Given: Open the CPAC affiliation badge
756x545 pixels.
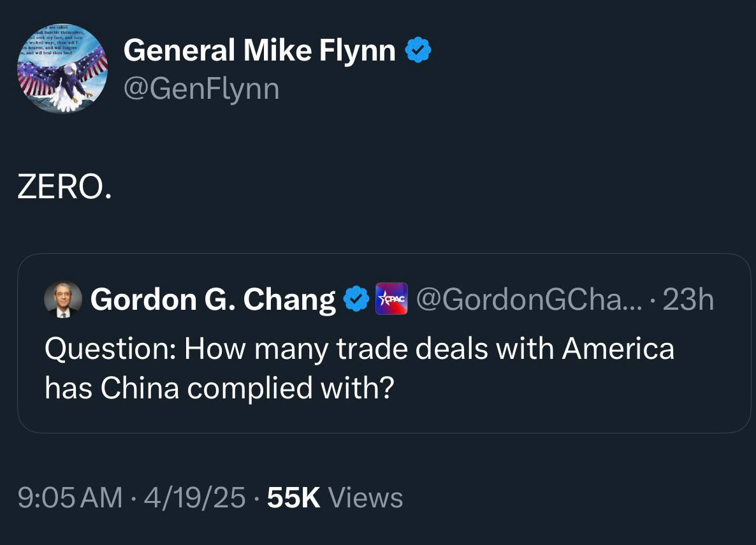Looking at the screenshot, I should pos(392,299).
